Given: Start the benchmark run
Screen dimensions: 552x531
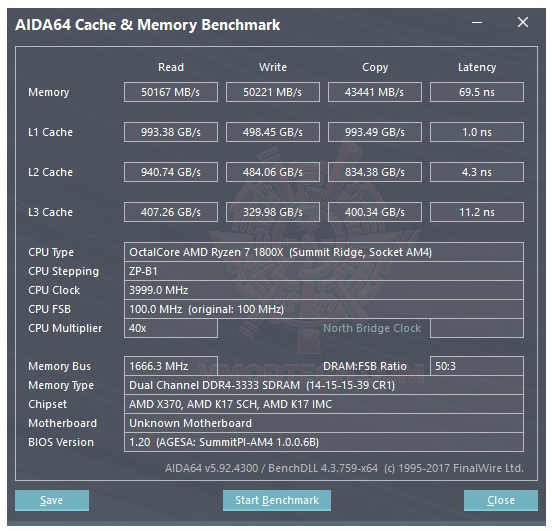Looking at the screenshot, I should point(277,500).
